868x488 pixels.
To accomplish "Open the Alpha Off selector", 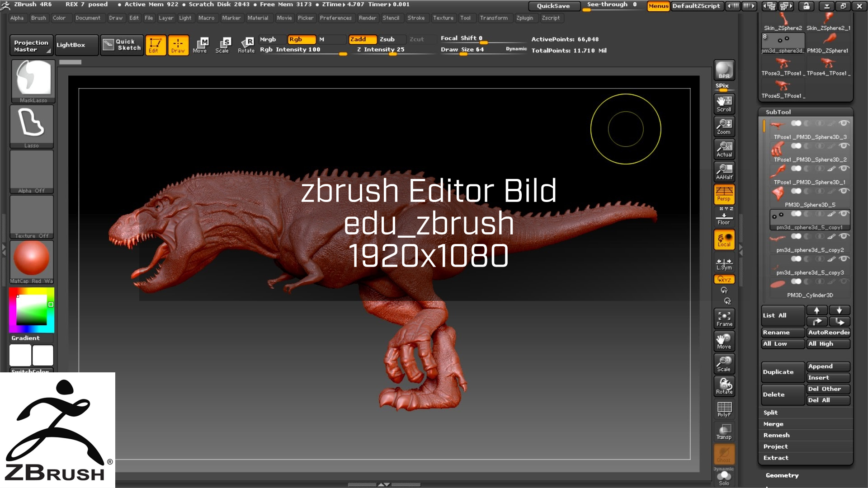I will pyautogui.click(x=32, y=172).
